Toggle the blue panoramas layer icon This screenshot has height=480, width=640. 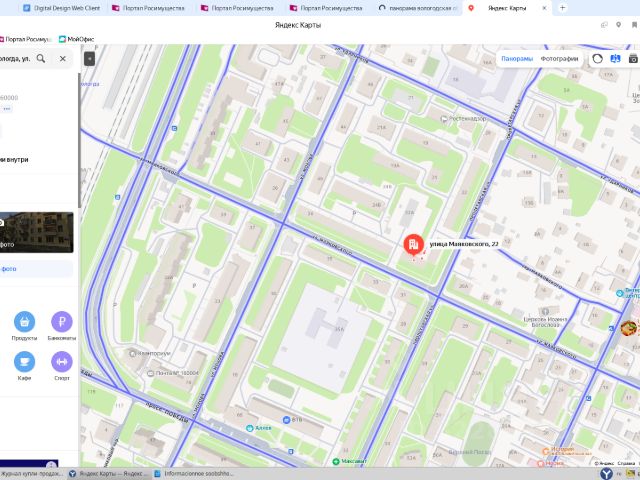[x=615, y=58]
